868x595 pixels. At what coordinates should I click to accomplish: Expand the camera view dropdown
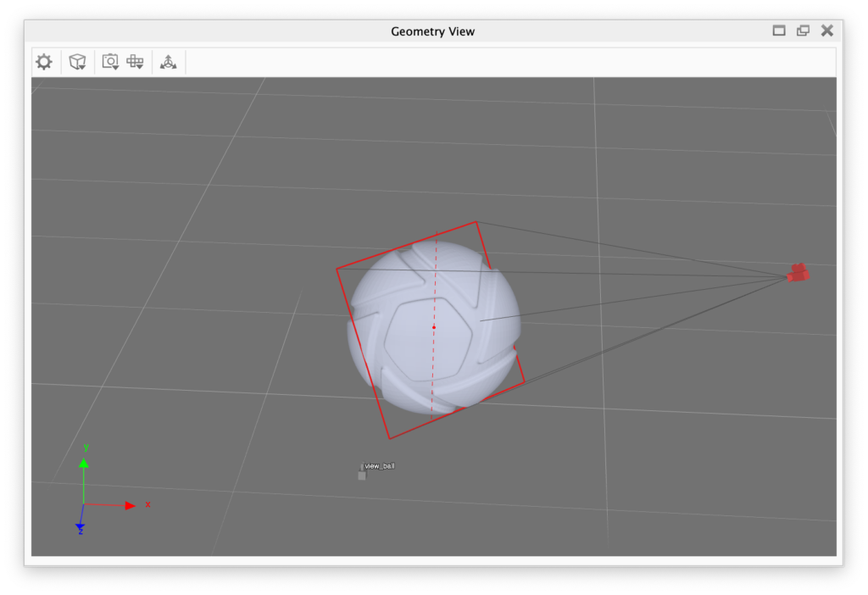point(110,62)
